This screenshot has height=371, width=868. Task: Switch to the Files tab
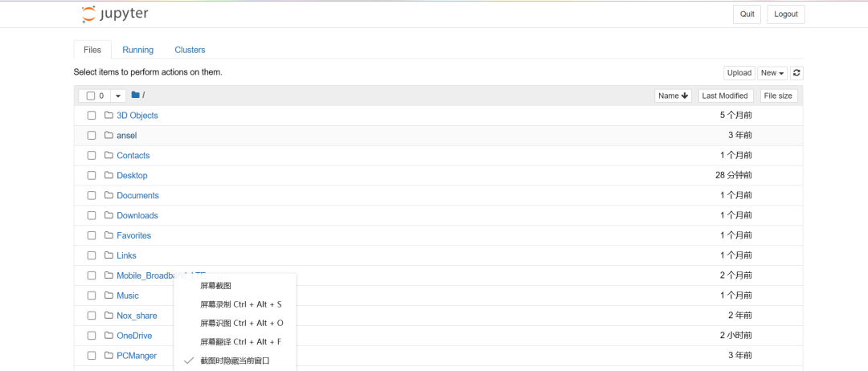[x=92, y=50]
